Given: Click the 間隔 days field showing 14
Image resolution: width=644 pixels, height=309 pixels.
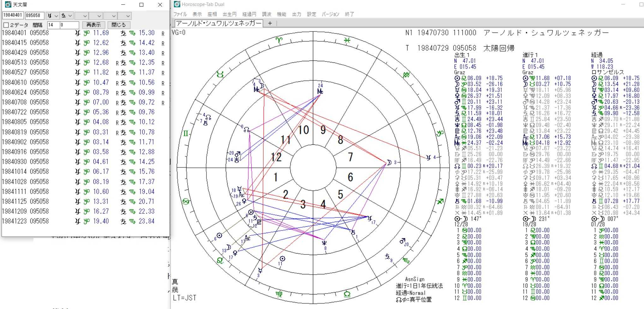Looking at the screenshot, I should pyautogui.click(x=53, y=25).
